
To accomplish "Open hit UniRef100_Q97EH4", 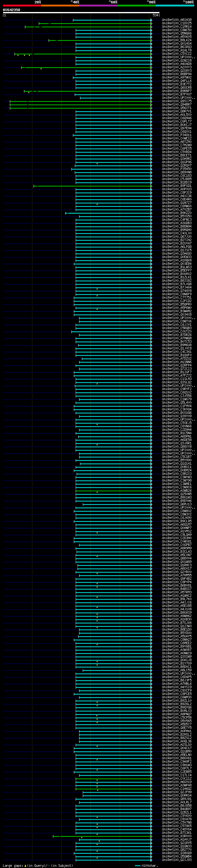I will pos(177,128).
